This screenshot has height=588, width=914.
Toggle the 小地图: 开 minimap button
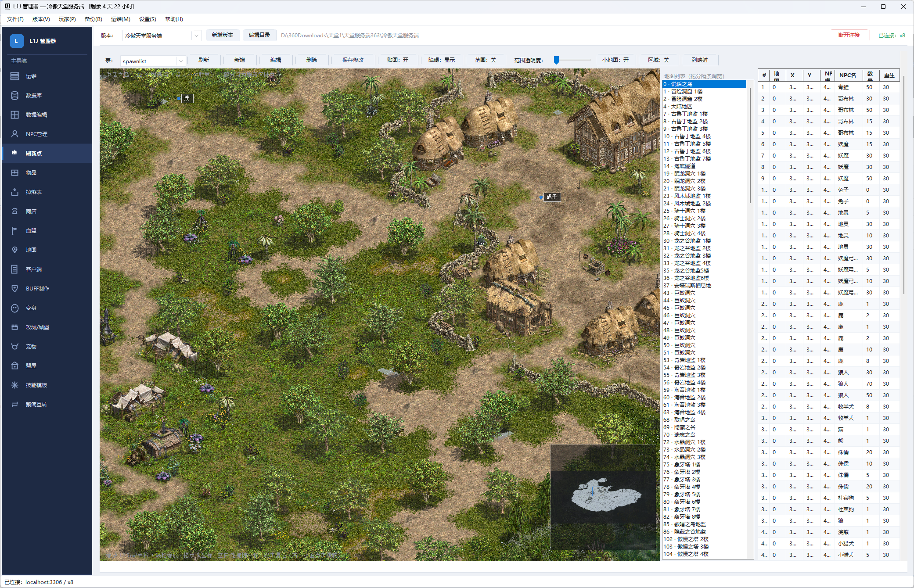point(615,60)
